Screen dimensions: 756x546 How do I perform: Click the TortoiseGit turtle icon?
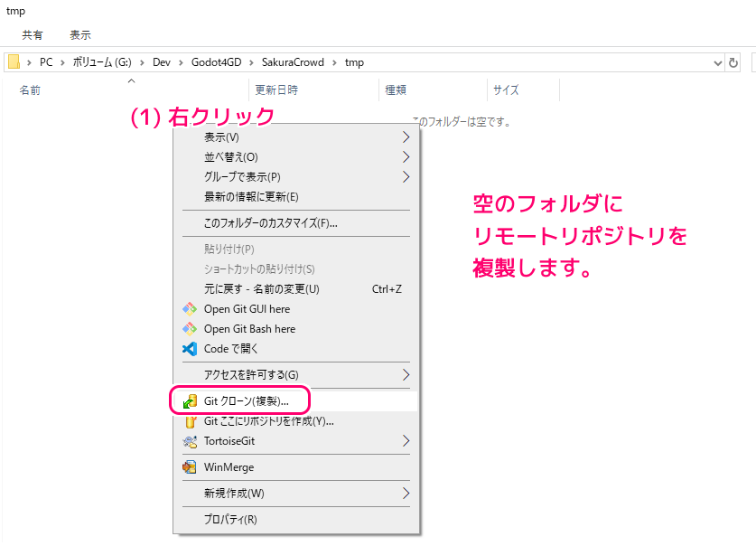pyautogui.click(x=190, y=441)
